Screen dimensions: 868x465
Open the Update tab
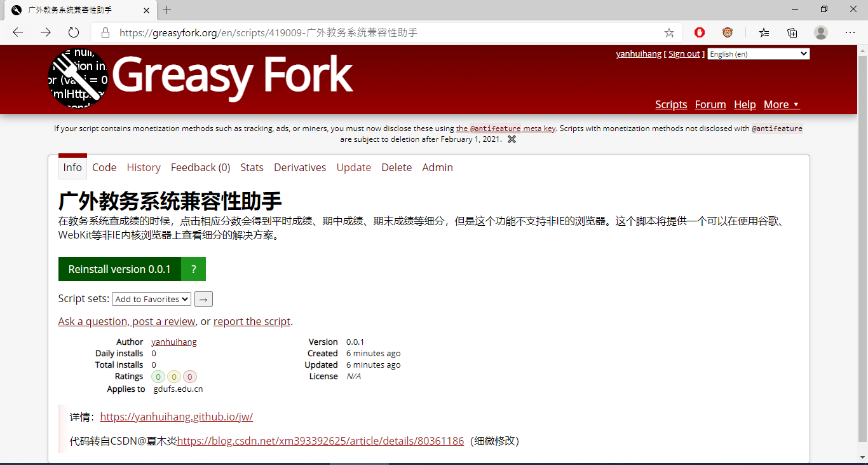click(354, 167)
